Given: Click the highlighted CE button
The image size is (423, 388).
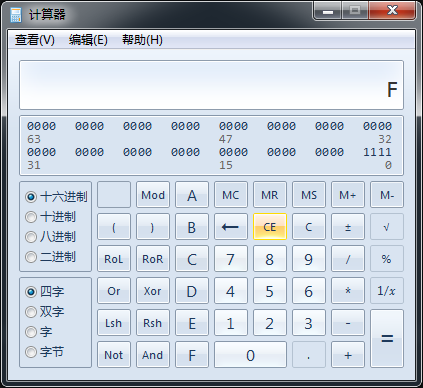Looking at the screenshot, I should point(270,227).
